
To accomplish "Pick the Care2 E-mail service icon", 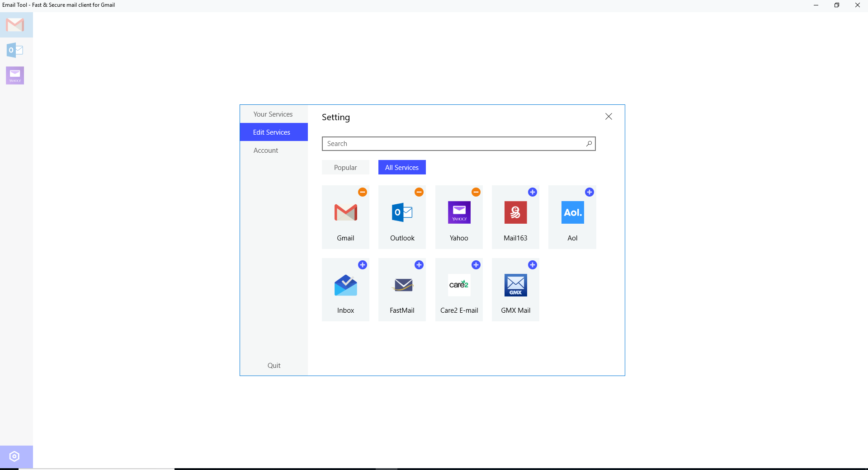I will 459,285.
